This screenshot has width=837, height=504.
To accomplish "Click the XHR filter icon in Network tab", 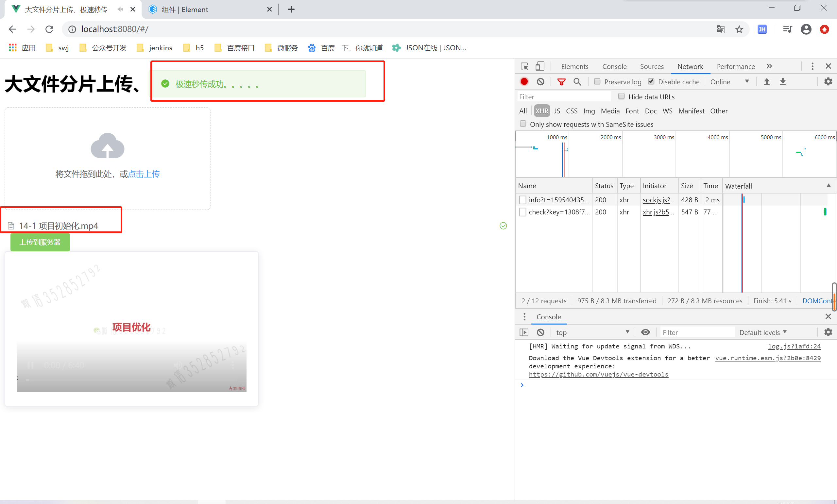I will [x=542, y=110].
